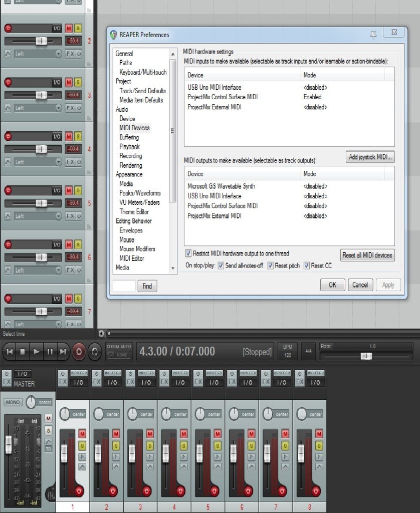Open I/O routing for track 3

[x=57, y=83]
